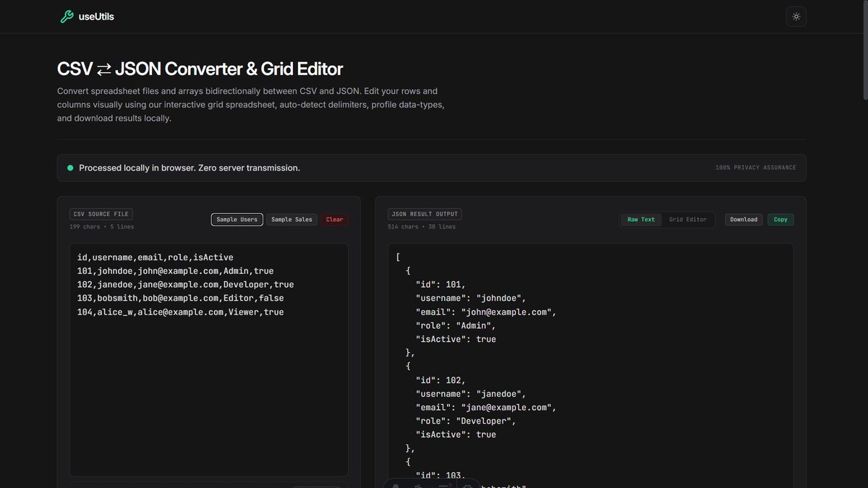
Task: Click the JSON line '"email": "jane@example.com"'
Action: (486, 407)
